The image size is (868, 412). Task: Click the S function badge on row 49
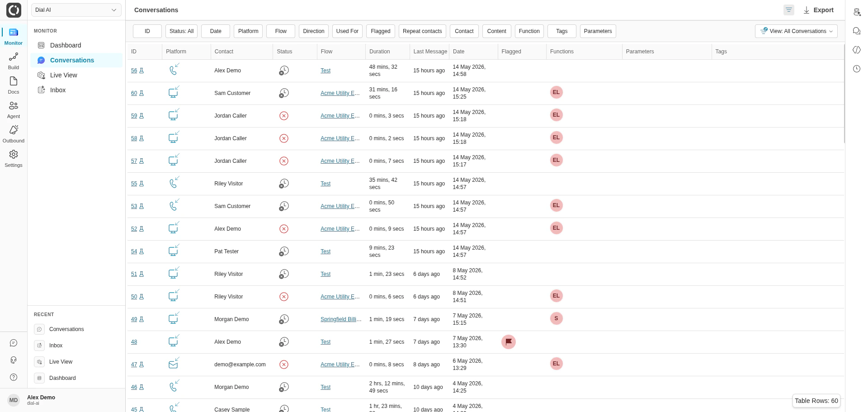point(557,318)
